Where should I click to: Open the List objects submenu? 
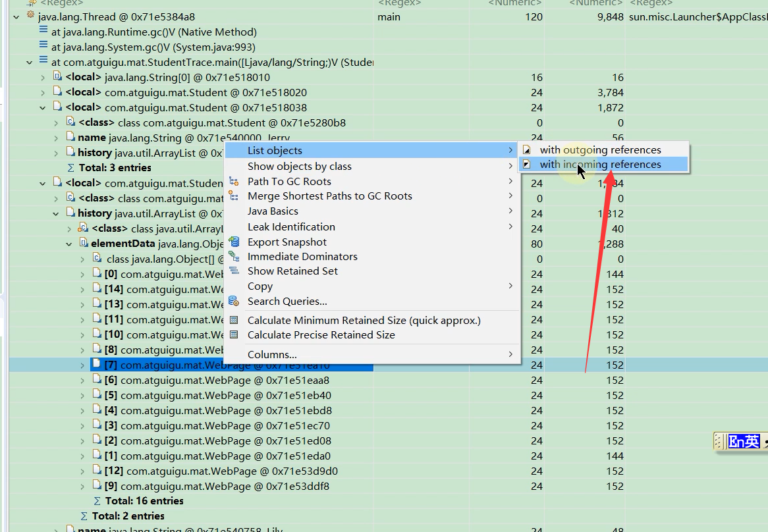click(371, 151)
